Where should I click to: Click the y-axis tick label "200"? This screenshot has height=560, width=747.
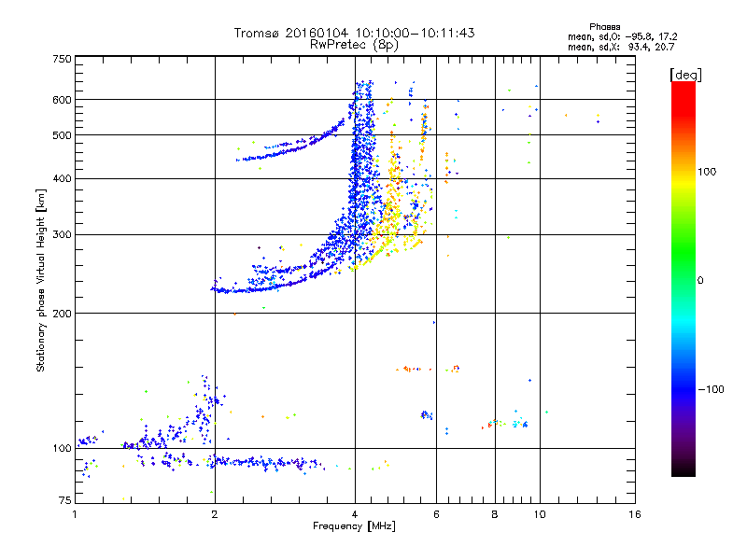[x=62, y=314]
